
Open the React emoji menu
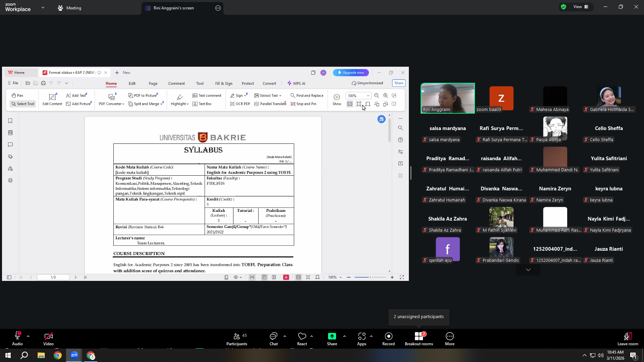tap(302, 339)
